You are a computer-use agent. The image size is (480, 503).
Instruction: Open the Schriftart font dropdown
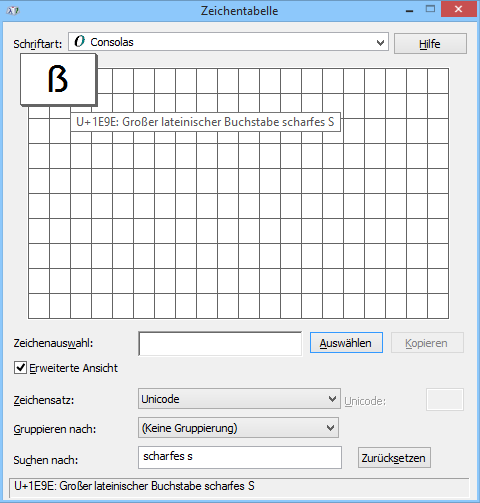click(x=228, y=42)
